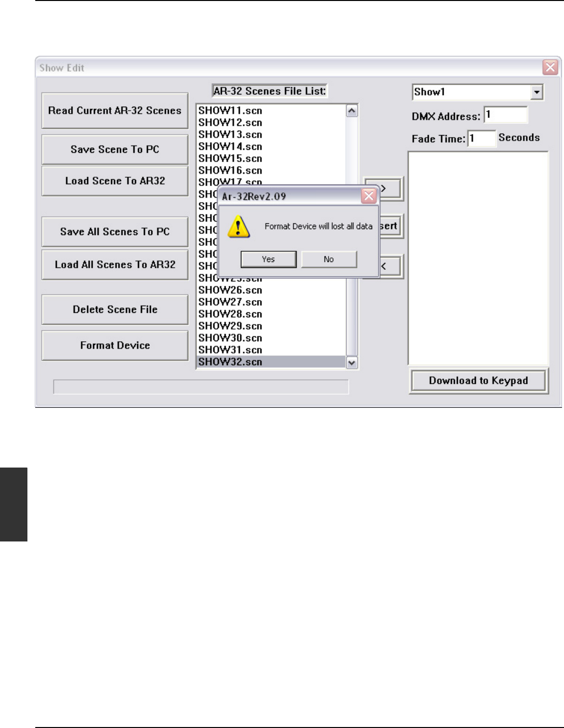The image size is (564, 728).
Task: Click the partially hidden Insert button
Action: coord(391,226)
